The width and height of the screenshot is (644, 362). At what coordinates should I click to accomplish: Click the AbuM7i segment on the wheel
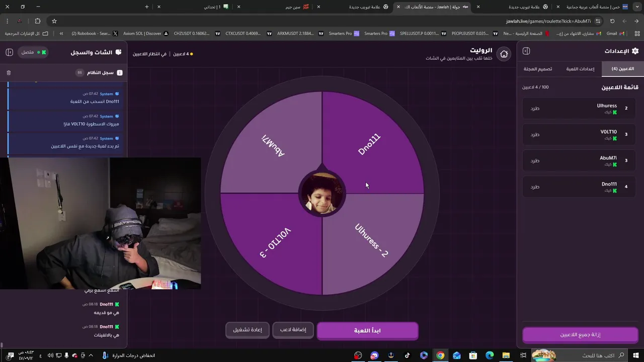coord(273,145)
